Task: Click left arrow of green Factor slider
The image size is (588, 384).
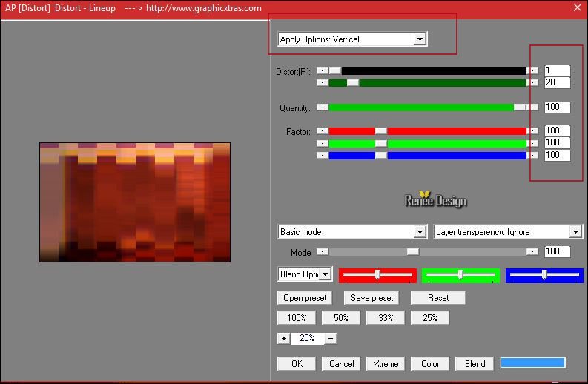Action: pyautogui.click(x=323, y=143)
